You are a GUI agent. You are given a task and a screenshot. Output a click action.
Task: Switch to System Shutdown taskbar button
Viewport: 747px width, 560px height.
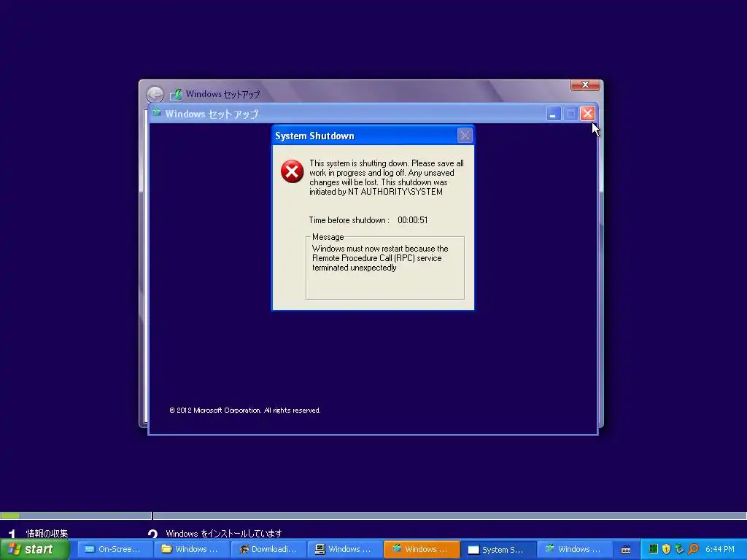click(x=498, y=549)
